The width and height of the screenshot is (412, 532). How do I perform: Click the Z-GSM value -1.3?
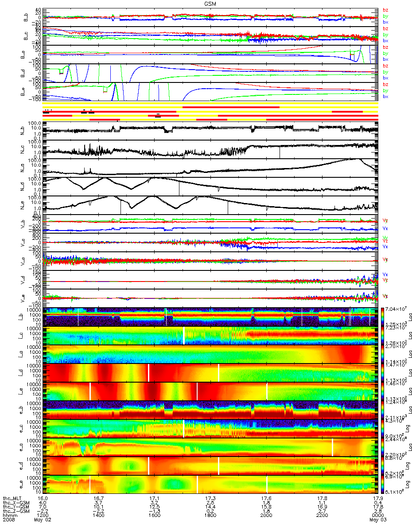pos(154,511)
